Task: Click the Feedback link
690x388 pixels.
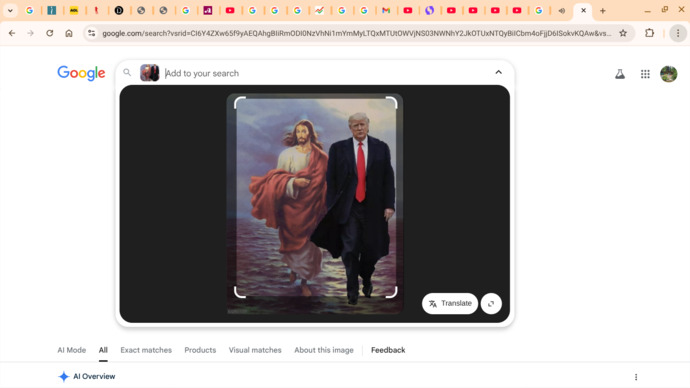Action: point(388,350)
